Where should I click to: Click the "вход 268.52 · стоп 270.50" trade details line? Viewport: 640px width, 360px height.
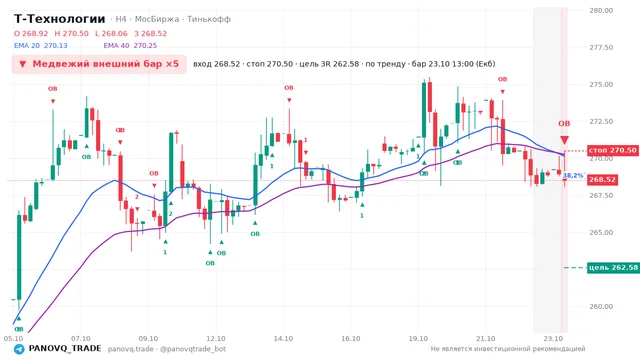tap(344, 64)
